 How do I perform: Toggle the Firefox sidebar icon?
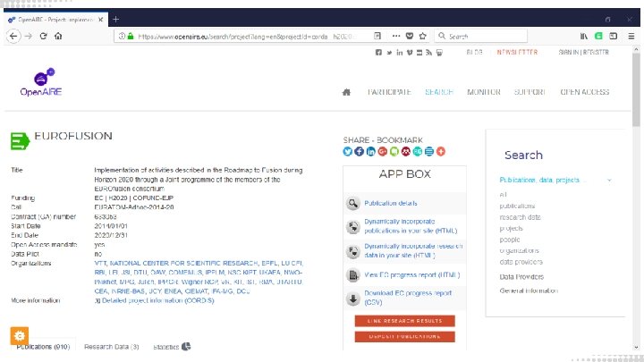click(x=614, y=36)
